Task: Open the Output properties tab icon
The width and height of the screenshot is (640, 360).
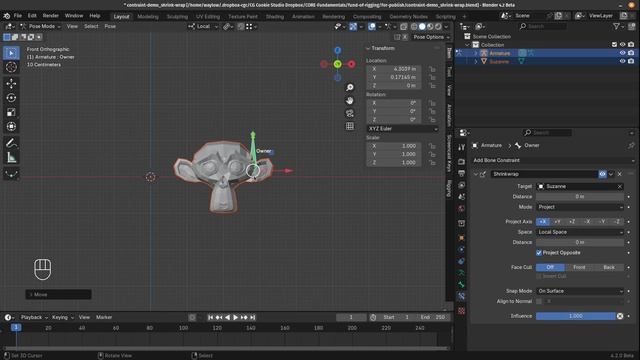Action: click(461, 173)
